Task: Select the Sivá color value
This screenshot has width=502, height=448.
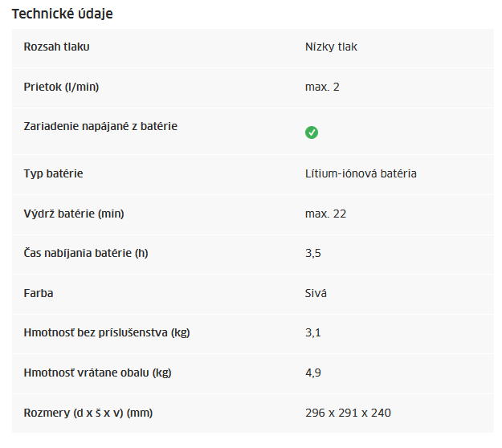Action: [316, 293]
